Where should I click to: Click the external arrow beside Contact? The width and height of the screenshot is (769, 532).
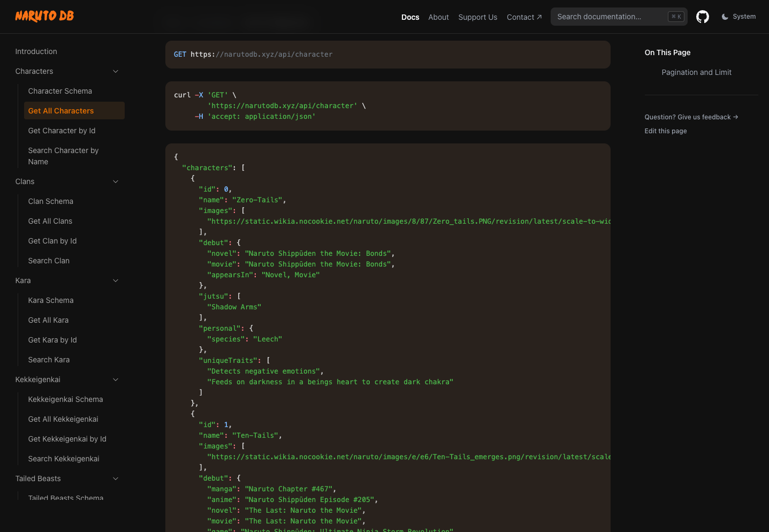pos(539,17)
